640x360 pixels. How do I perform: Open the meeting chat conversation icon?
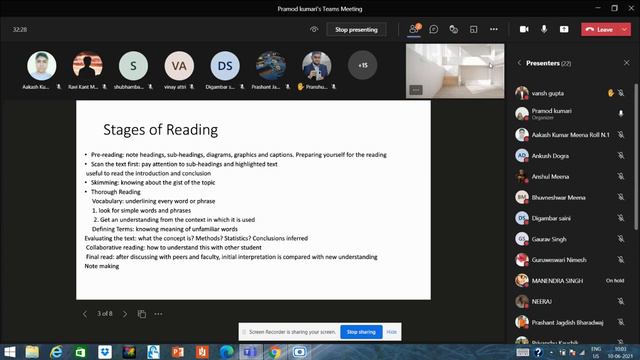(434, 29)
